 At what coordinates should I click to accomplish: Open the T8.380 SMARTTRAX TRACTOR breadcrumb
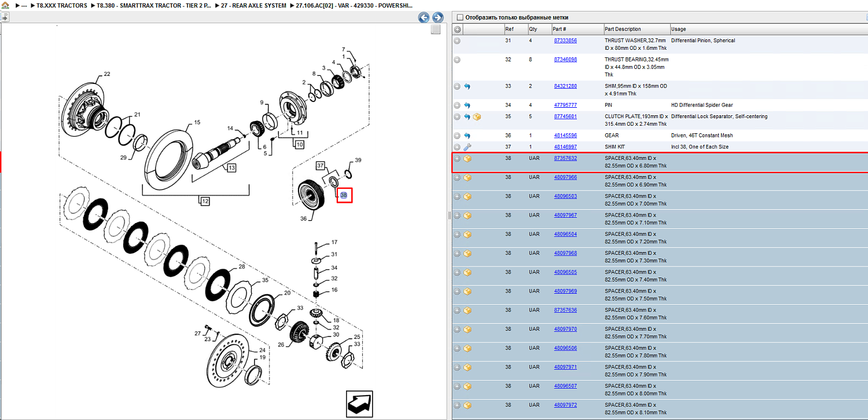154,5
